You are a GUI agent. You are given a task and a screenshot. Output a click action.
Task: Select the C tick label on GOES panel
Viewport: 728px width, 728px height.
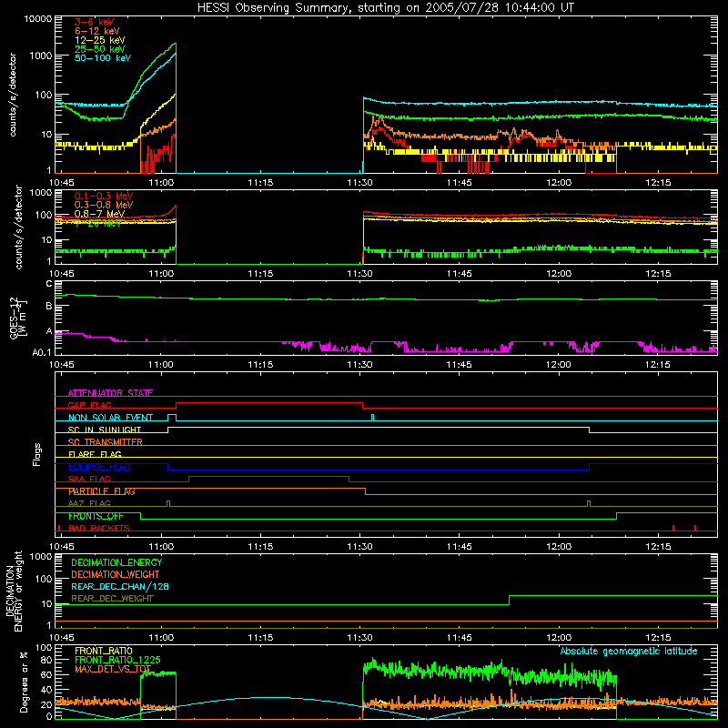tap(49, 283)
